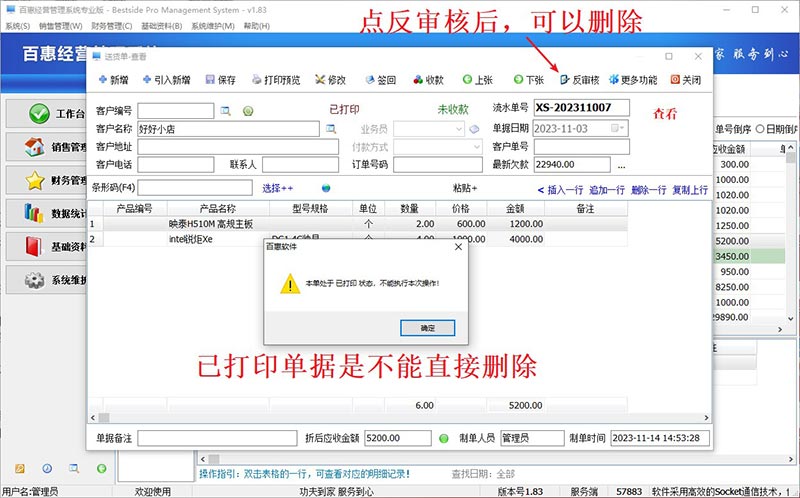Click the 引入新增 toolbar button
The width and height of the screenshot is (800, 498).
coord(166,80)
